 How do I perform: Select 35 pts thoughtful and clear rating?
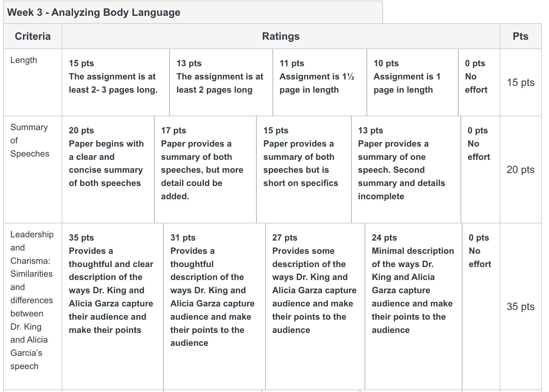point(113,306)
